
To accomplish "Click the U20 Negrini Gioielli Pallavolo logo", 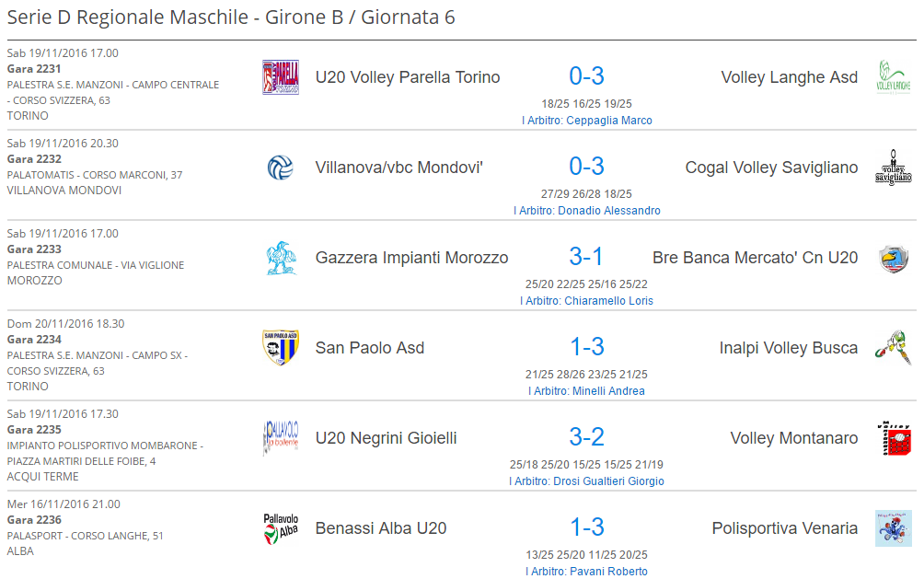I will [x=281, y=438].
